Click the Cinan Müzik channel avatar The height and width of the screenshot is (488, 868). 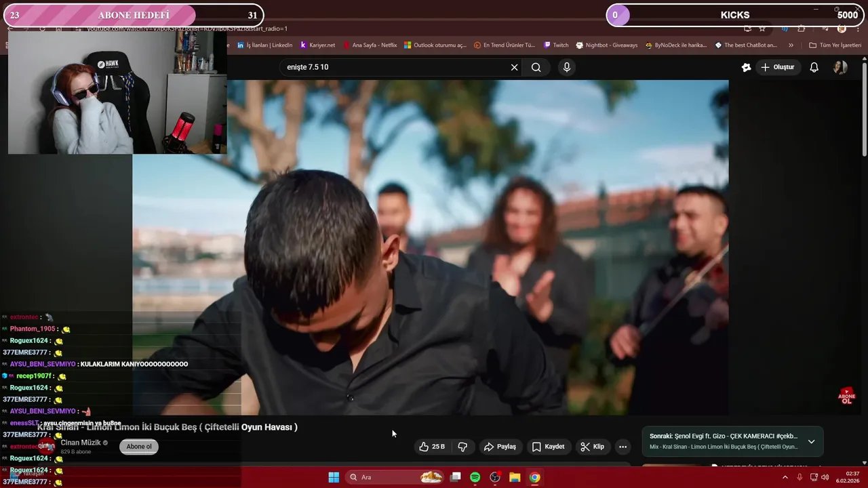click(x=46, y=447)
